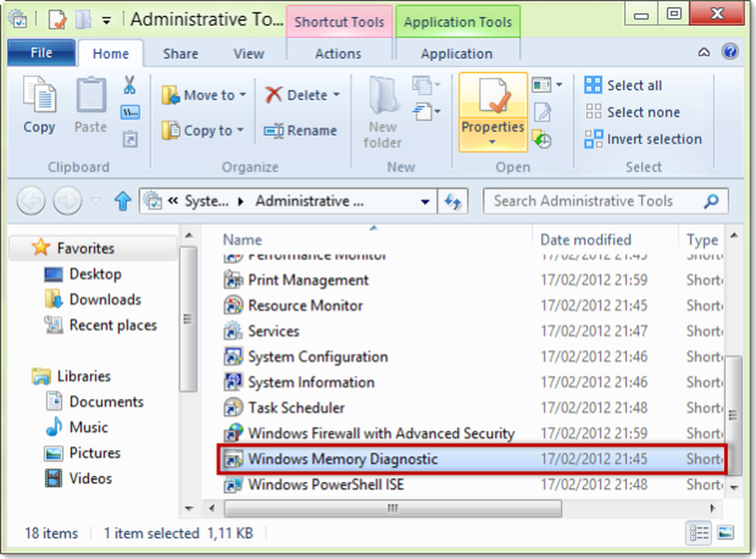Click the Forward navigation arrow
Image resolution: width=756 pixels, height=559 pixels.
click(x=67, y=201)
